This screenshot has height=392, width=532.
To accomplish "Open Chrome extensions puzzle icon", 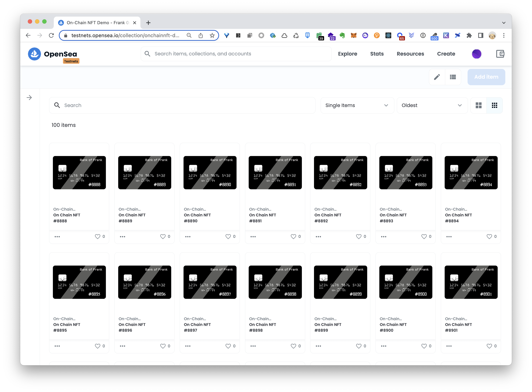I will 469,36.
